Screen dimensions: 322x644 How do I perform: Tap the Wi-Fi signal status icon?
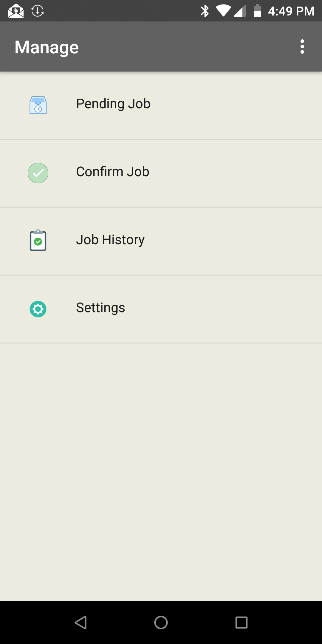pos(223,11)
